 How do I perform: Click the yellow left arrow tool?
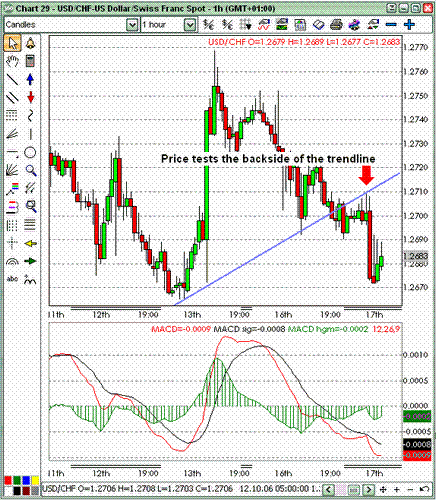pyautogui.click(x=30, y=243)
